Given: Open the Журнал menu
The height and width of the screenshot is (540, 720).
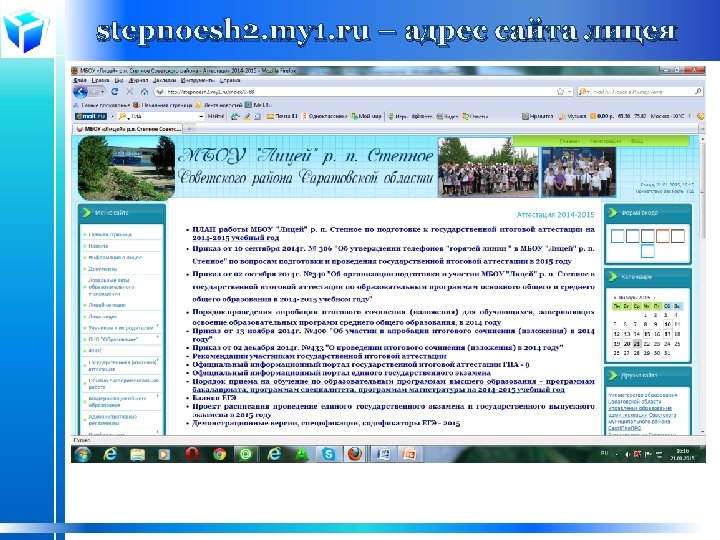Looking at the screenshot, I should tap(138, 80).
